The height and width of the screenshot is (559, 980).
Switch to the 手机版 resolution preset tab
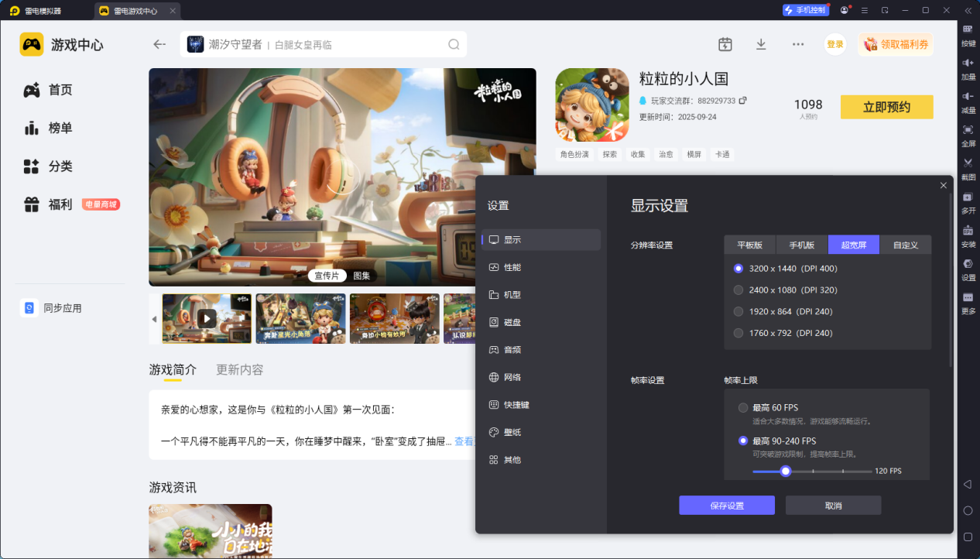pyautogui.click(x=801, y=244)
